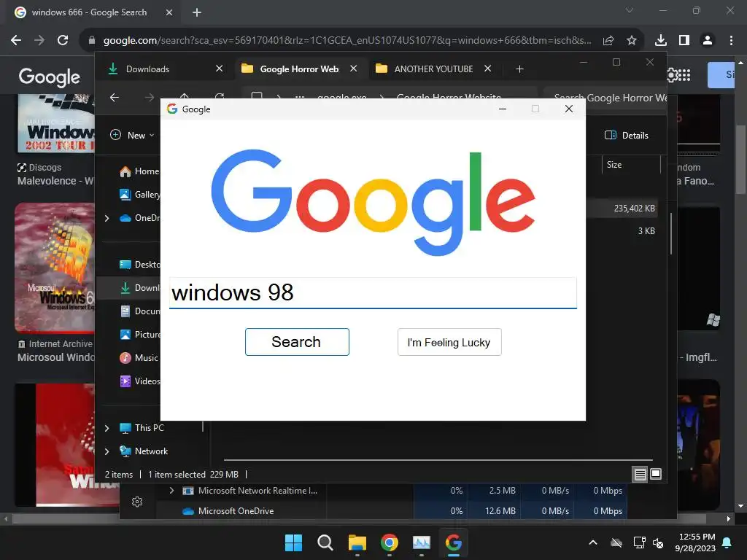The height and width of the screenshot is (560, 747).
Task: Click the File Explorer search box
Action: tap(605, 98)
